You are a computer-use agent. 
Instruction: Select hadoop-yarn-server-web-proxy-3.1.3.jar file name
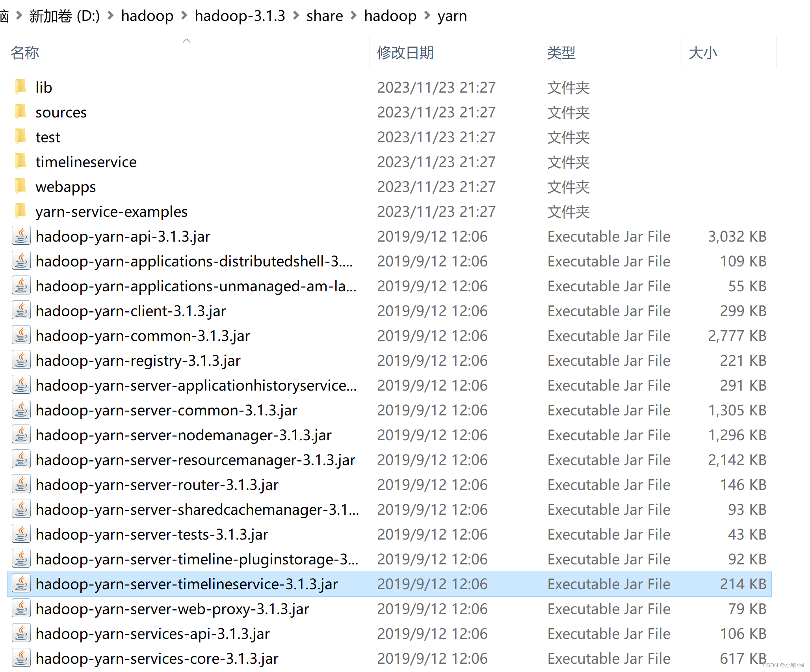pos(172,609)
